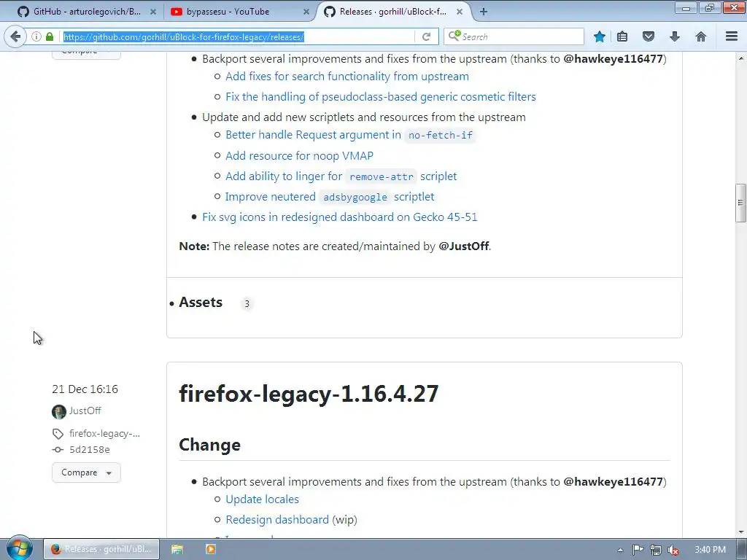Click the 3:40 PM taskbar clock

(710, 550)
